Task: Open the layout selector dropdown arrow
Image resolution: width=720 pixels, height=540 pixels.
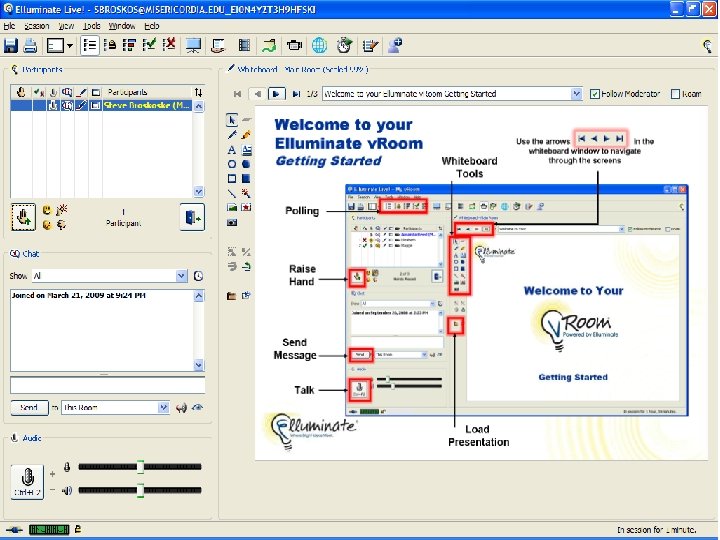Action: pos(70,45)
